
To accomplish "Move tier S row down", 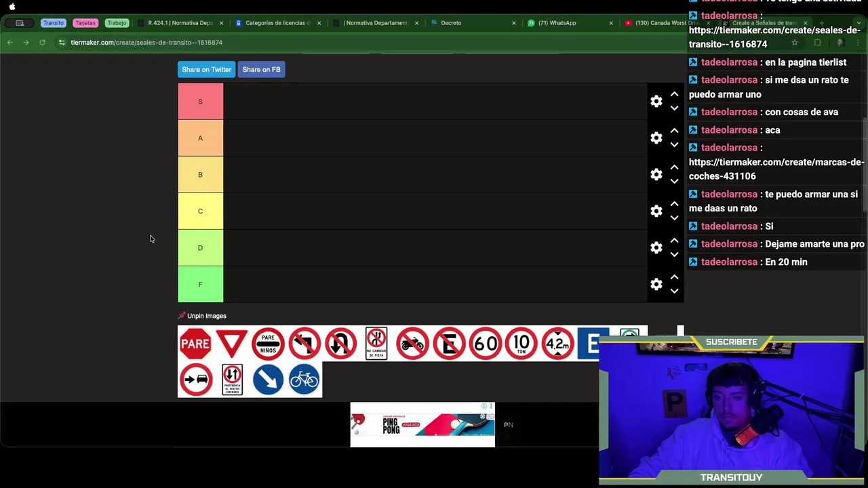I will pos(674,108).
